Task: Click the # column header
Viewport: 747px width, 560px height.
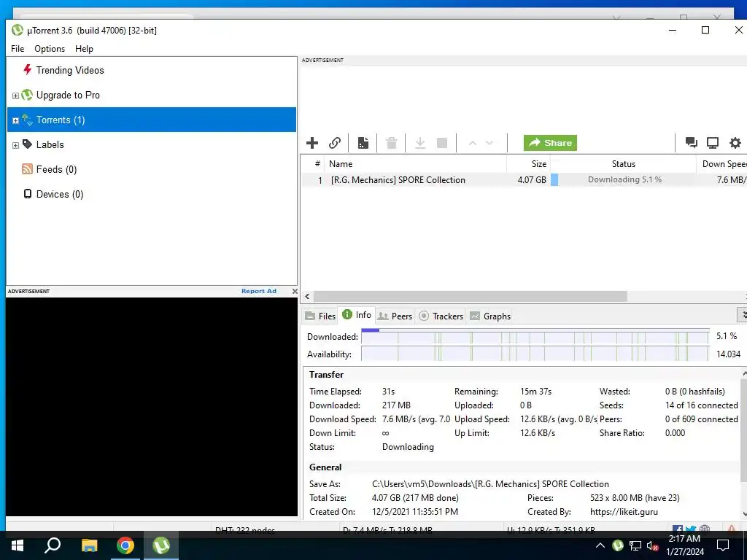Action: (313, 164)
